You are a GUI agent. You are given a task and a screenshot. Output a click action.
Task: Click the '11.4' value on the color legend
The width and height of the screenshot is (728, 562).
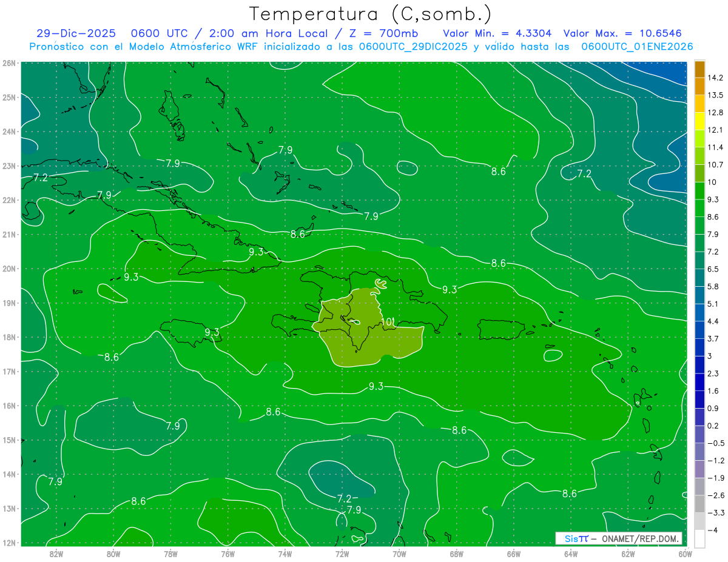point(715,147)
